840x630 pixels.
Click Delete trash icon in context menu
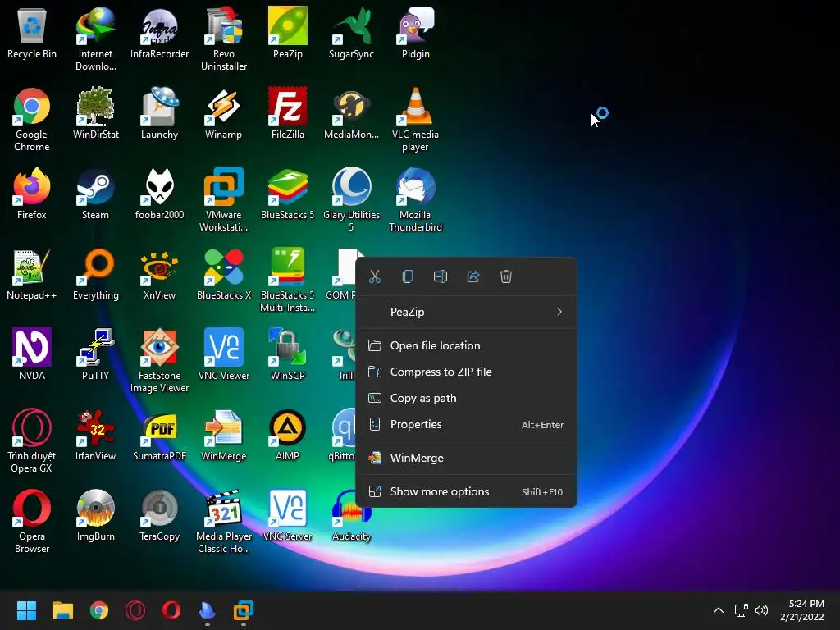pyautogui.click(x=506, y=276)
